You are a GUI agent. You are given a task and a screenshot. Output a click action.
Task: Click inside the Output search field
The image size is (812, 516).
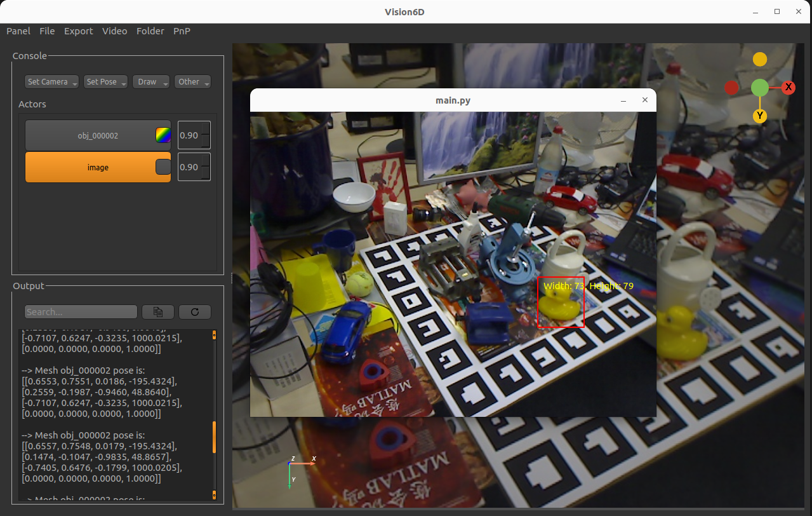pyautogui.click(x=81, y=311)
